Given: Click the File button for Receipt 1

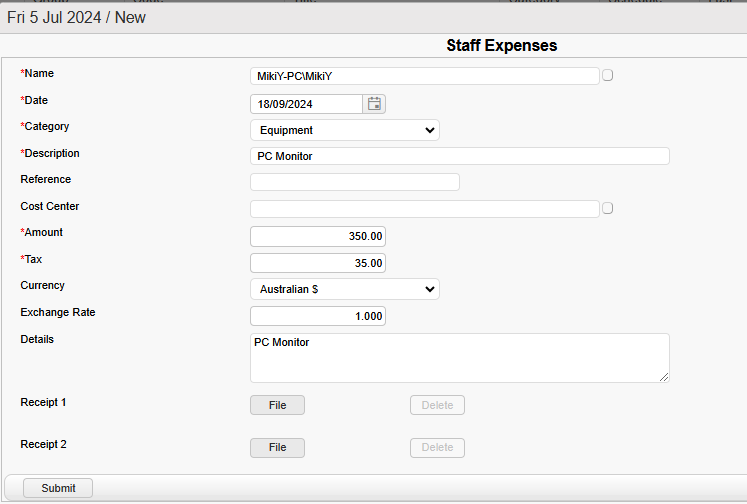Looking at the screenshot, I should (277, 405).
